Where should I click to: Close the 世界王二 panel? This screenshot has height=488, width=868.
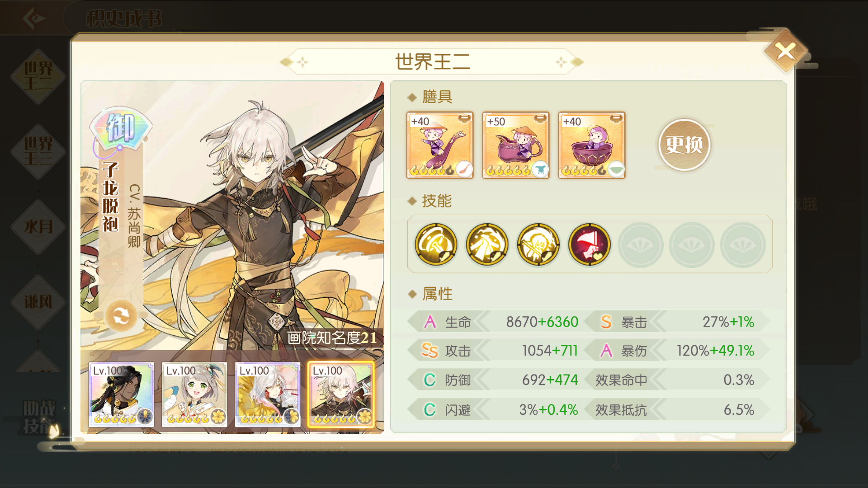786,51
